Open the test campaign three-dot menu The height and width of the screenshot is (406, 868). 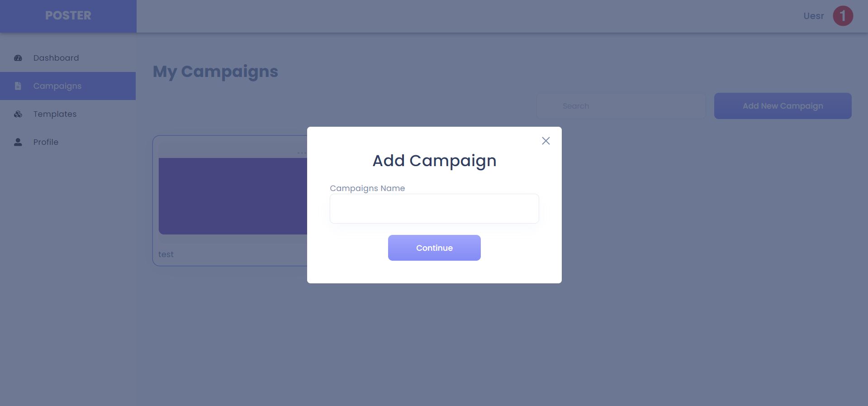pos(301,153)
